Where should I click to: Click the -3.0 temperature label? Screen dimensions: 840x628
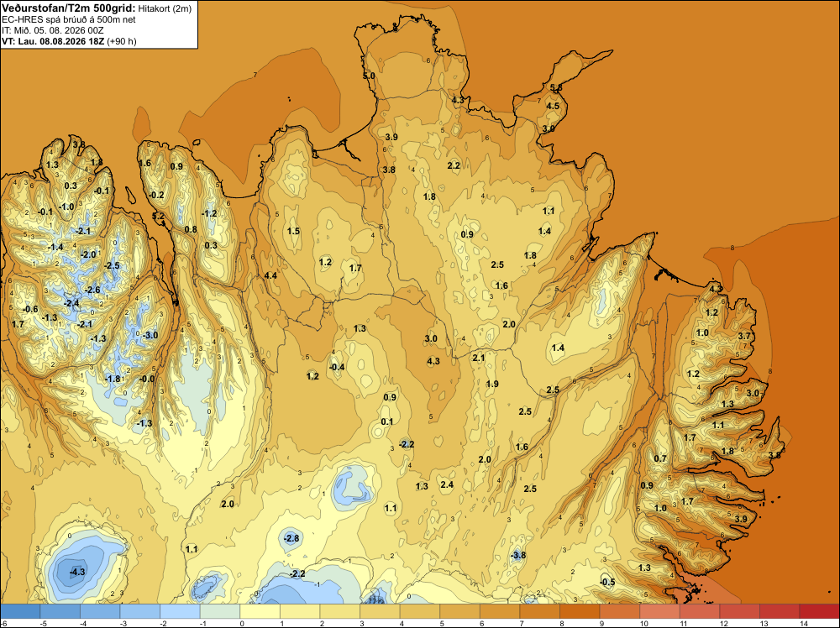click(150, 335)
